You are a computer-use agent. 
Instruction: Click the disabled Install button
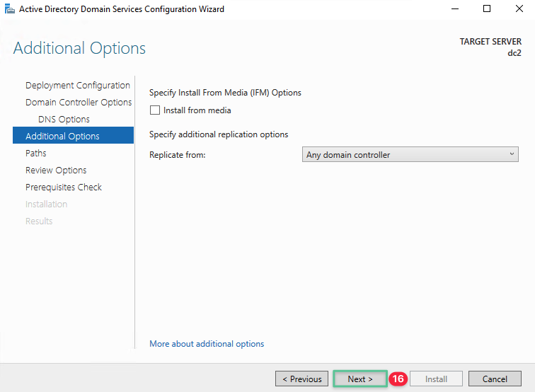point(436,379)
